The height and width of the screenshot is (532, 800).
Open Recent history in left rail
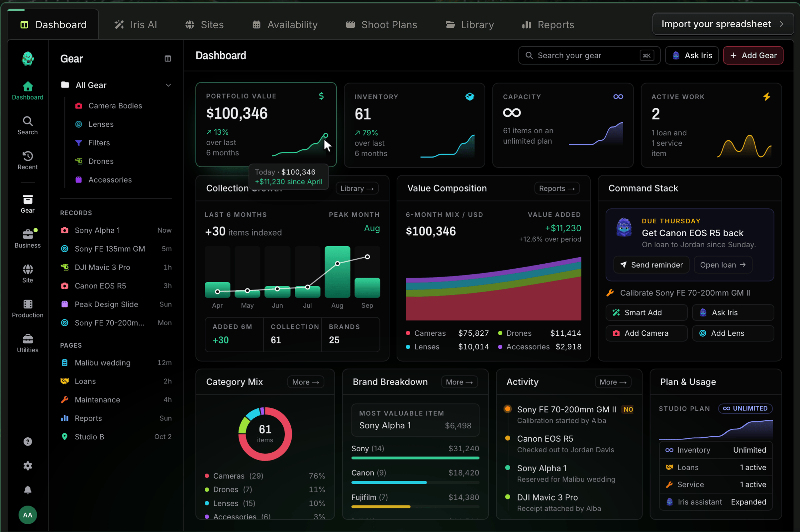coord(28,161)
